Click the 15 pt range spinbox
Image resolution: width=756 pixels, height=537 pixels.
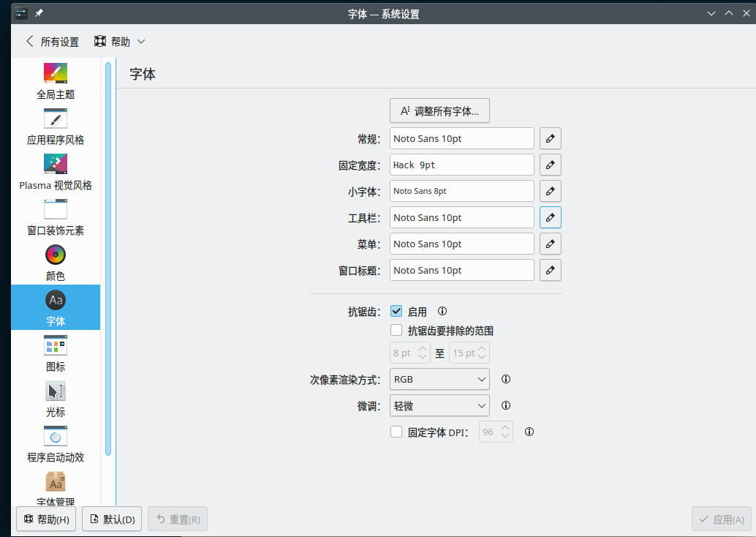pos(469,353)
